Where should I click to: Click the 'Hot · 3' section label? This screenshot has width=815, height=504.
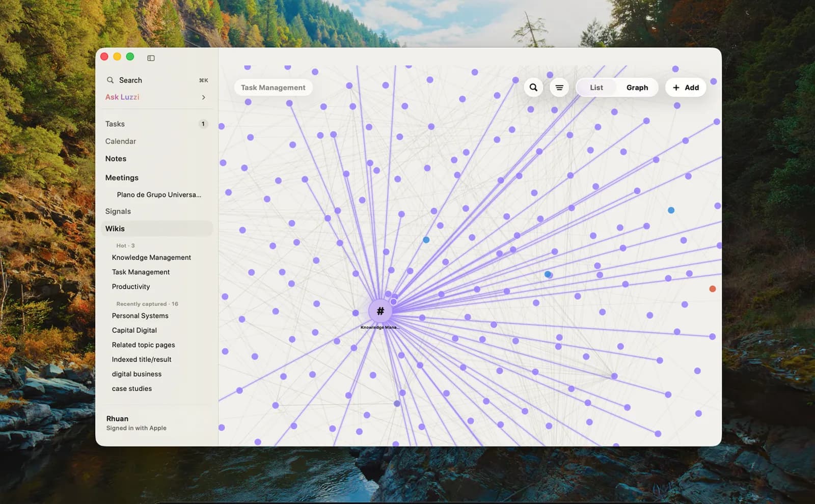pyautogui.click(x=125, y=245)
